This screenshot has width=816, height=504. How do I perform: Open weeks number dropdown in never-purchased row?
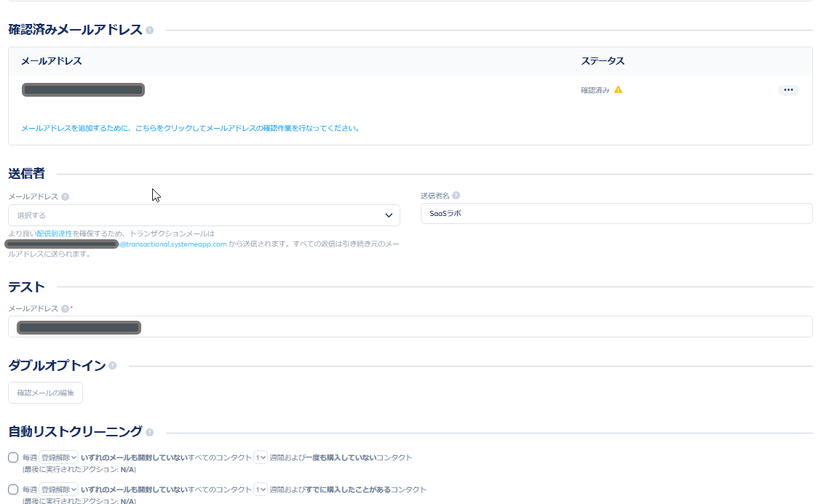point(260,457)
